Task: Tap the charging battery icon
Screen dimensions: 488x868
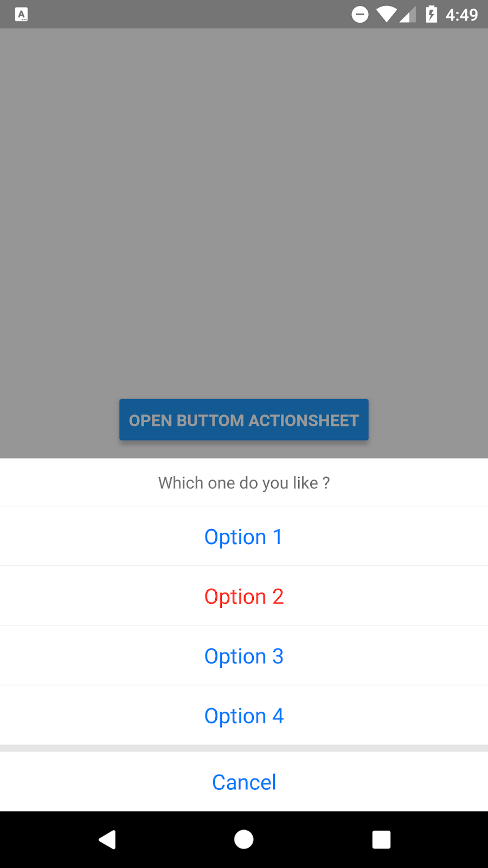Action: point(431,15)
